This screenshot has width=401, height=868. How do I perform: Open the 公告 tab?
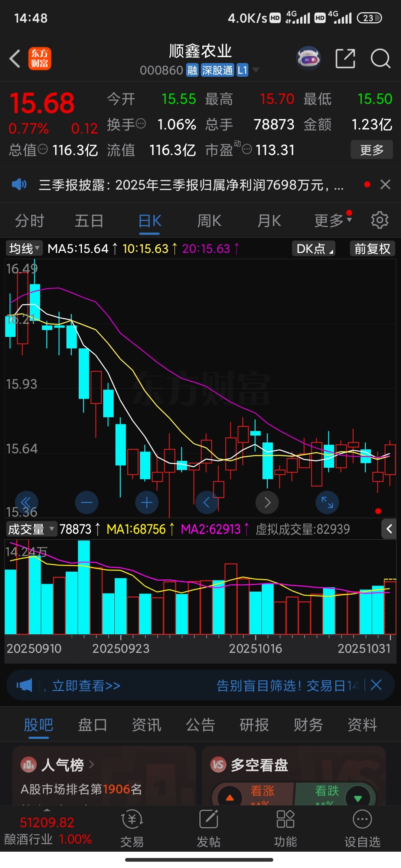click(x=200, y=725)
